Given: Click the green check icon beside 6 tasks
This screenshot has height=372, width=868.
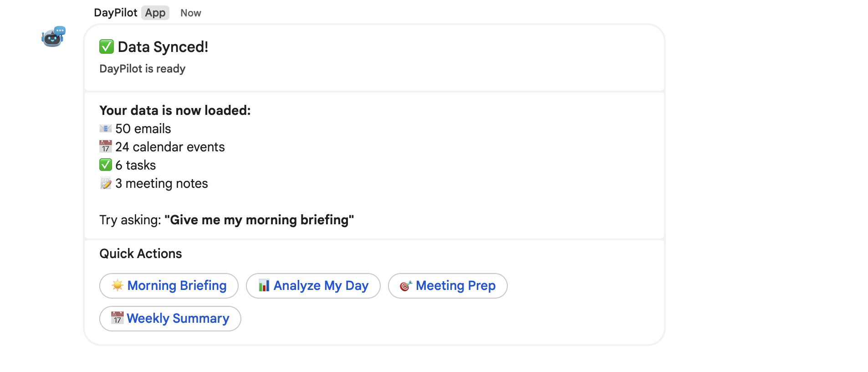Looking at the screenshot, I should click(x=106, y=165).
